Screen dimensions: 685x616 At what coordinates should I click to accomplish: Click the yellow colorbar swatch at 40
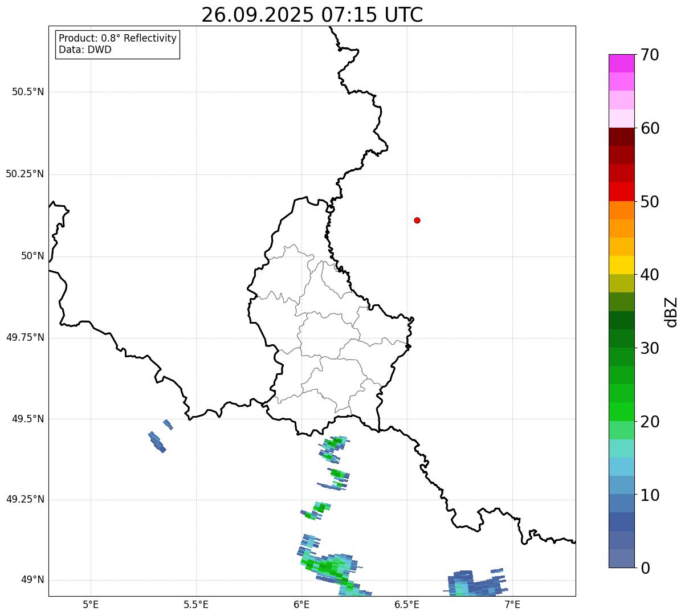coord(621,265)
